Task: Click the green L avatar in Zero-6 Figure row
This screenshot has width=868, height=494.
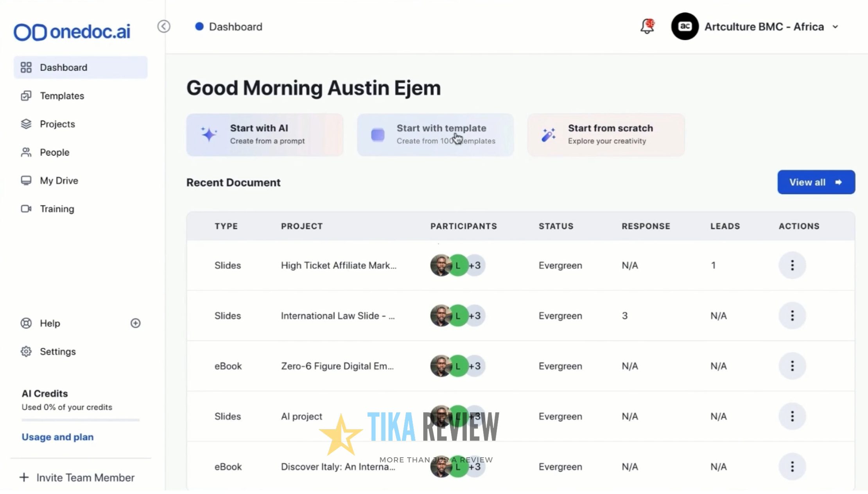Action: click(457, 366)
